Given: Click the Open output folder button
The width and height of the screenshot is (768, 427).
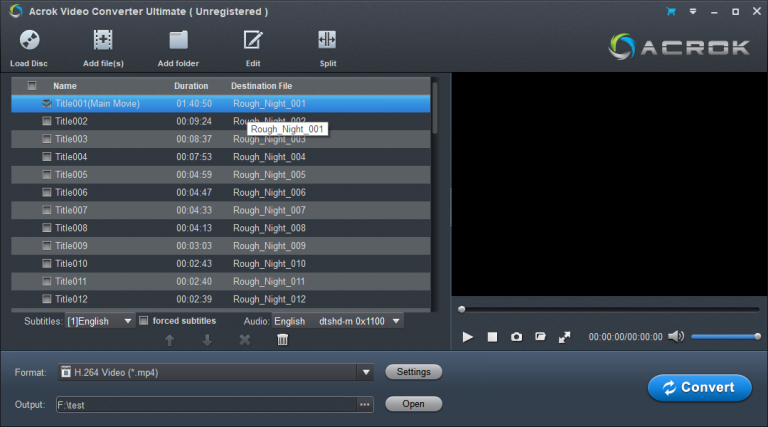Looking at the screenshot, I should tap(413, 404).
